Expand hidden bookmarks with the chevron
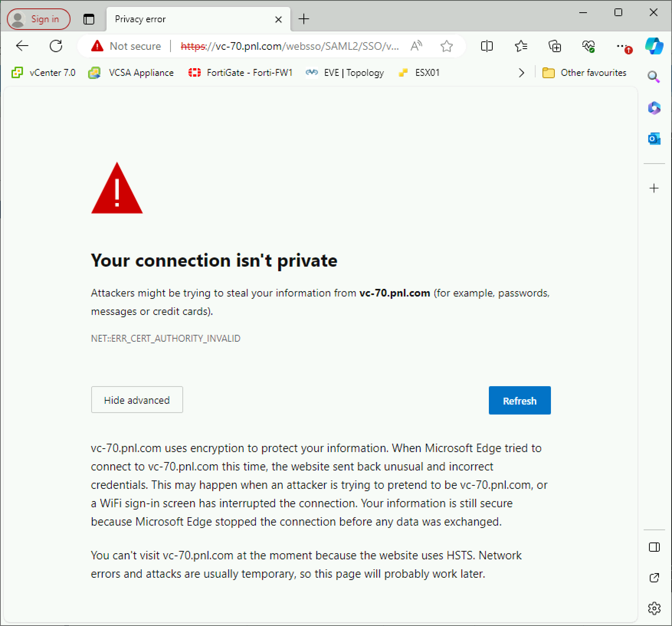This screenshot has width=672, height=626. pyautogui.click(x=521, y=72)
